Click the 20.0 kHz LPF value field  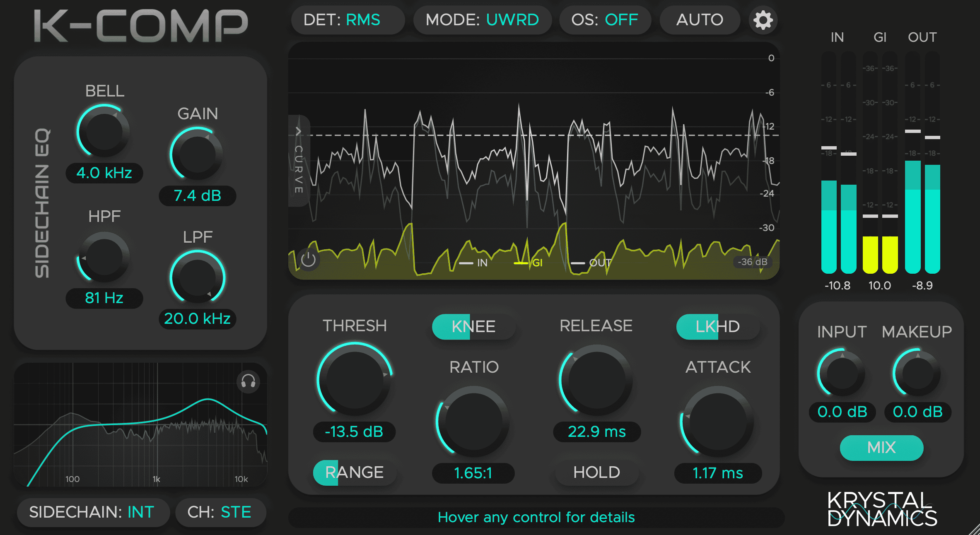point(198,319)
